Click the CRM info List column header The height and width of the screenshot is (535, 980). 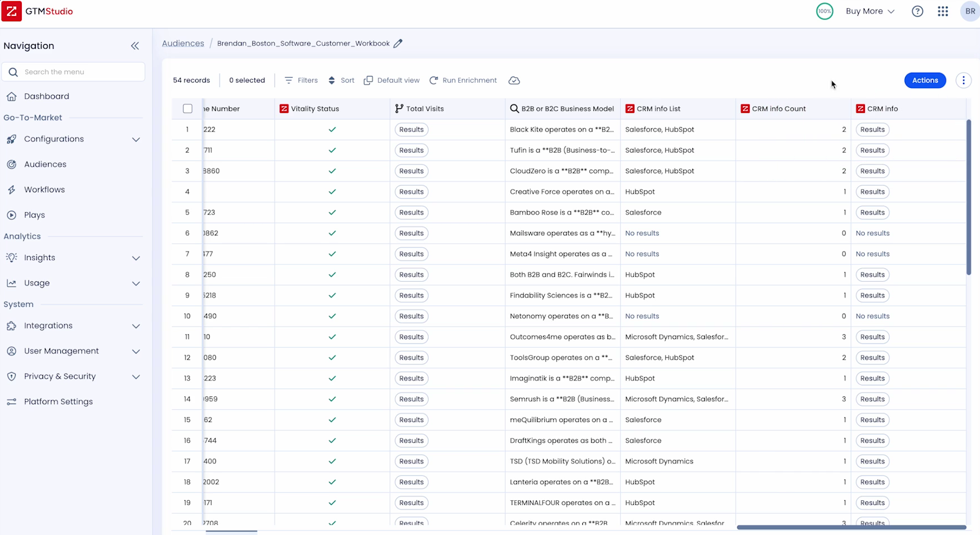click(x=678, y=108)
